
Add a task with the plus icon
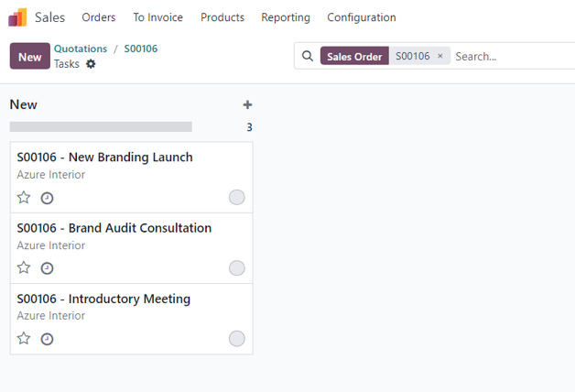coord(247,104)
